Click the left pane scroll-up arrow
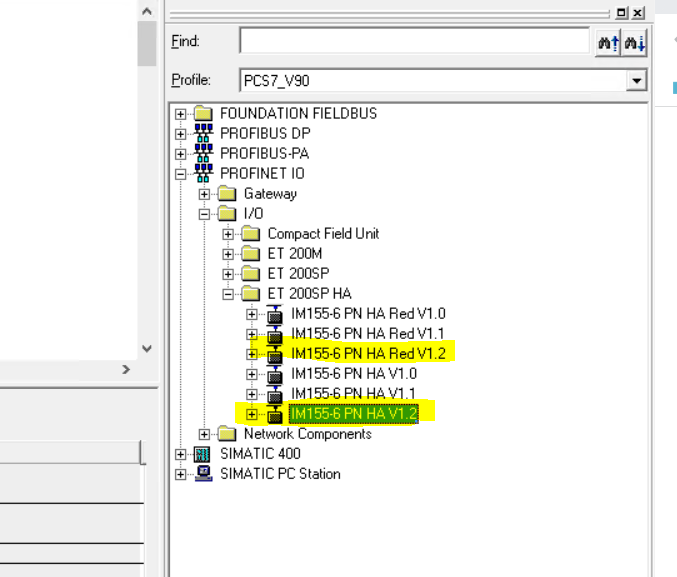 [x=147, y=11]
